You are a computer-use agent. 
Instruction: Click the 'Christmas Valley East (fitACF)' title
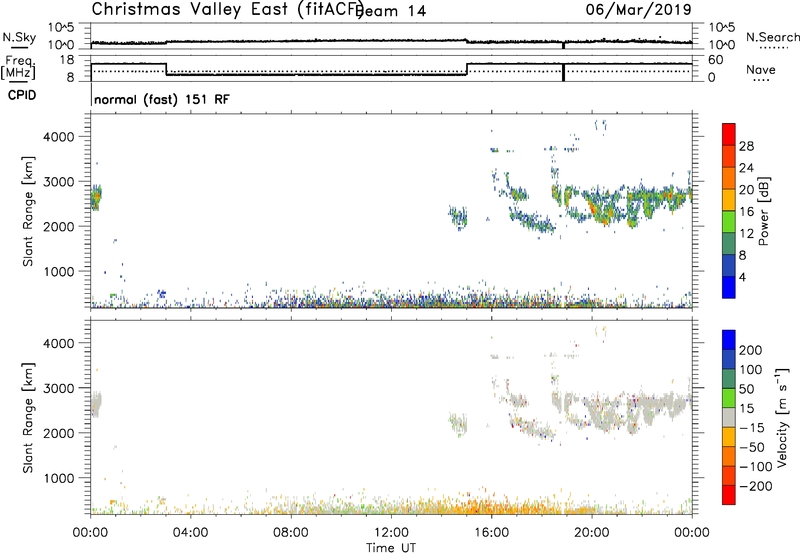[227, 9]
